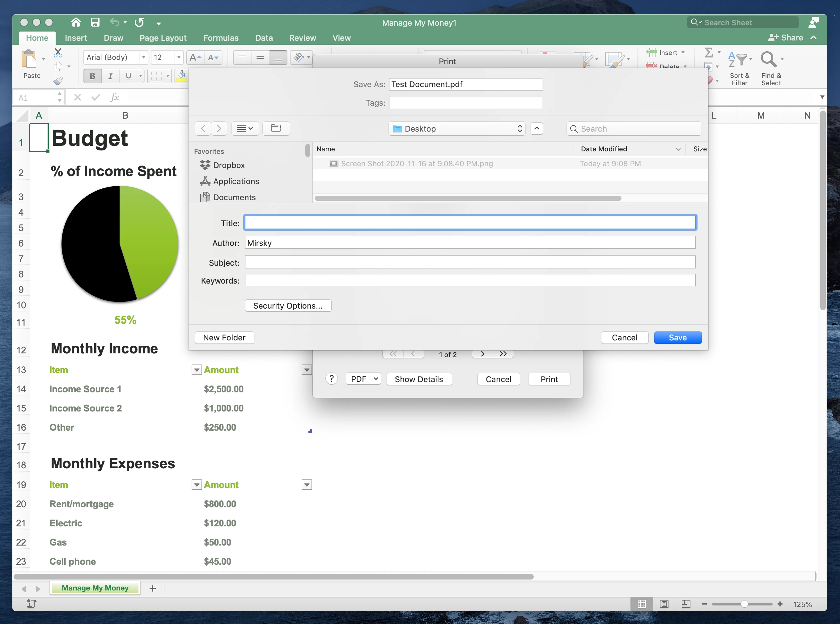Click the Cut scissors icon

pyautogui.click(x=58, y=53)
